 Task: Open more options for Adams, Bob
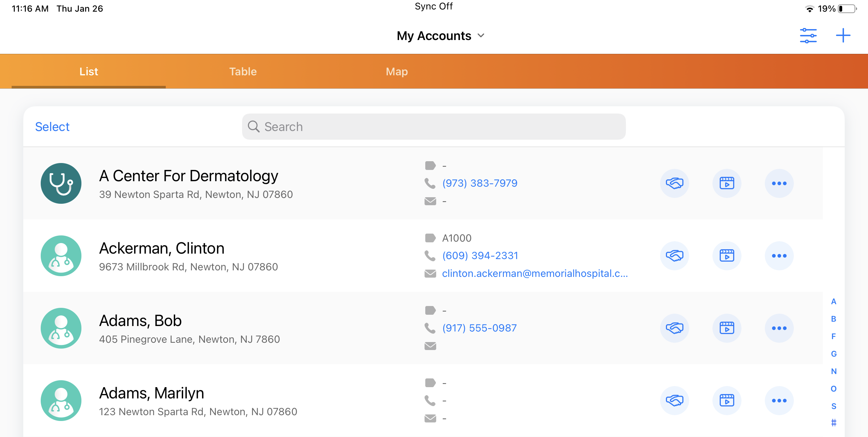779,328
